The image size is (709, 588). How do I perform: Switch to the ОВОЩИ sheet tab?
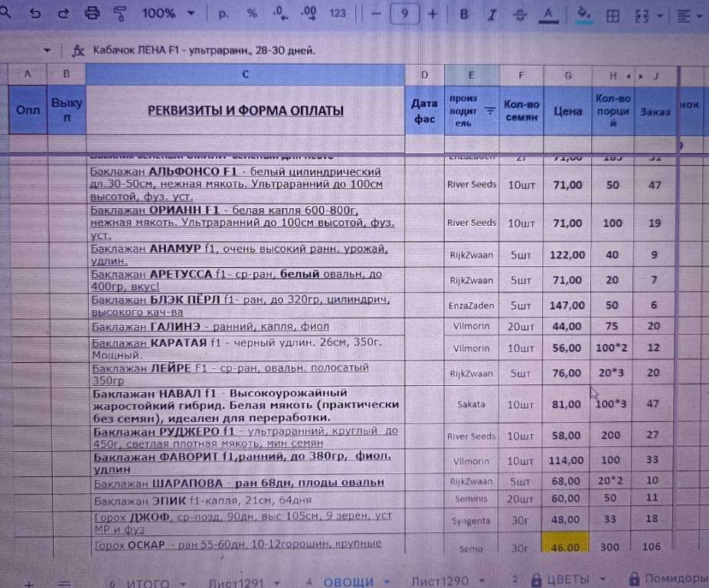(348, 582)
